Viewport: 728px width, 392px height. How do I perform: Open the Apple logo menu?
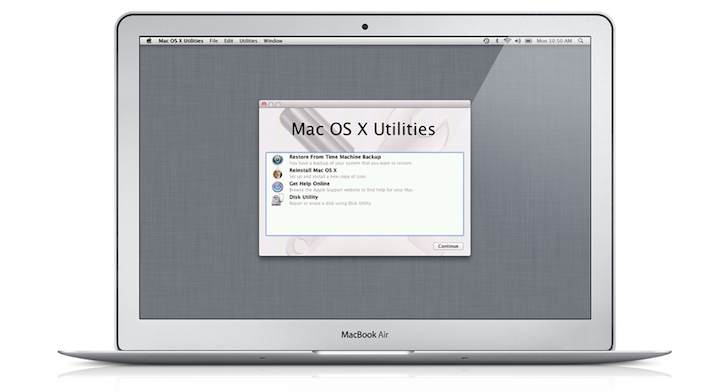149,41
